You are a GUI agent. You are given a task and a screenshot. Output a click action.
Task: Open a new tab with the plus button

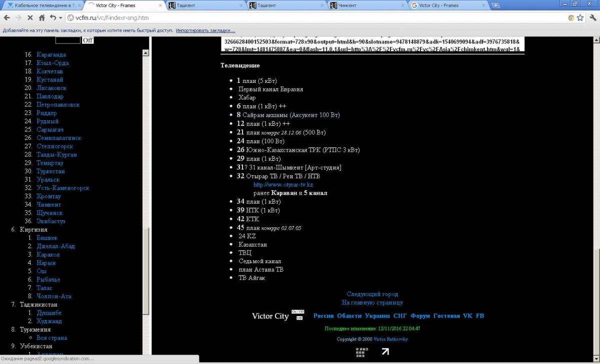[495, 5]
